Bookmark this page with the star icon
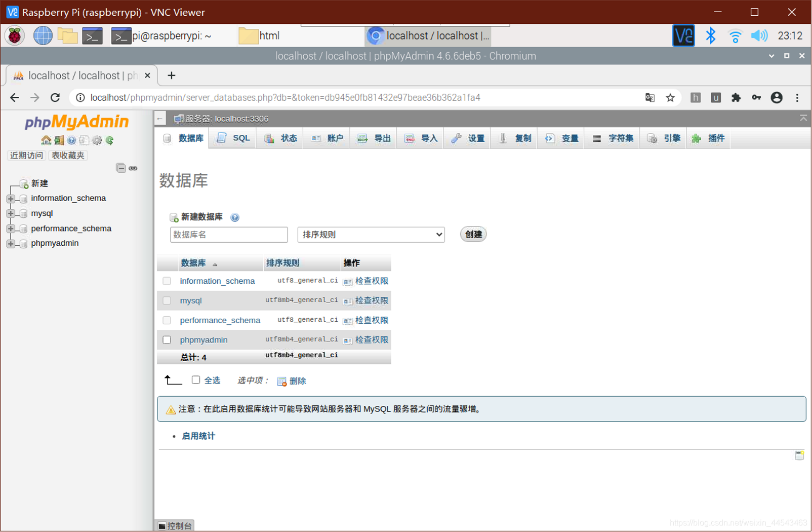The width and height of the screenshot is (812, 532). point(670,98)
